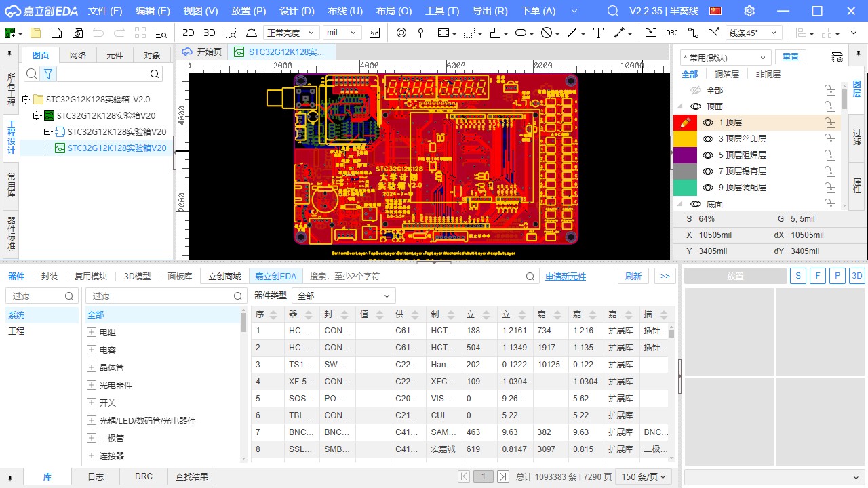This screenshot has width=868, height=488.
Task: Select the line drawing tool
Action: (x=572, y=33)
